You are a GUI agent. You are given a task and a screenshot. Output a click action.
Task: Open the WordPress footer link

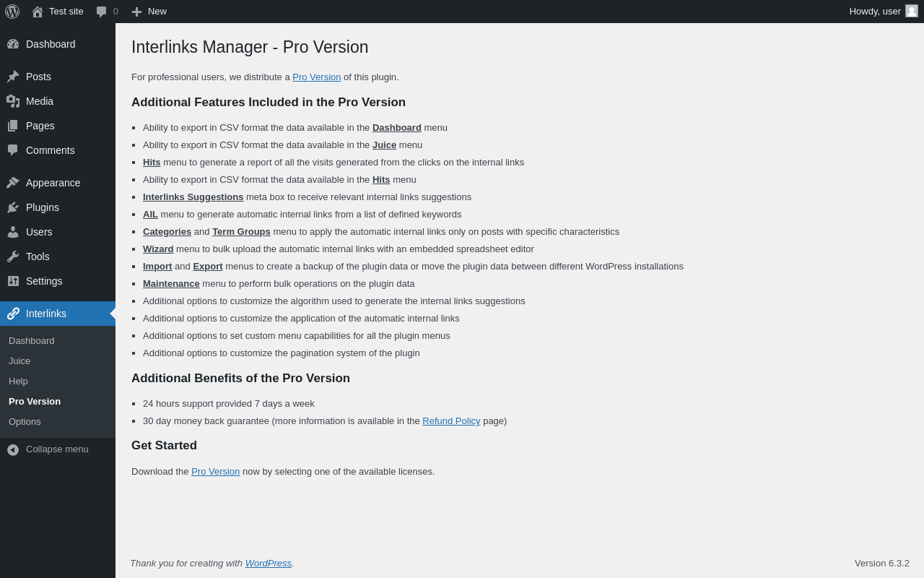tap(269, 564)
